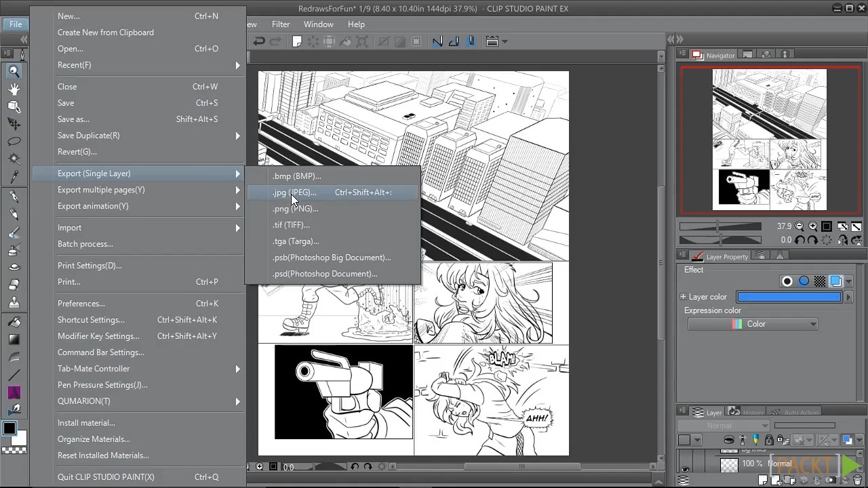Toggle visibility eye of 100% Normal layer

(684, 468)
